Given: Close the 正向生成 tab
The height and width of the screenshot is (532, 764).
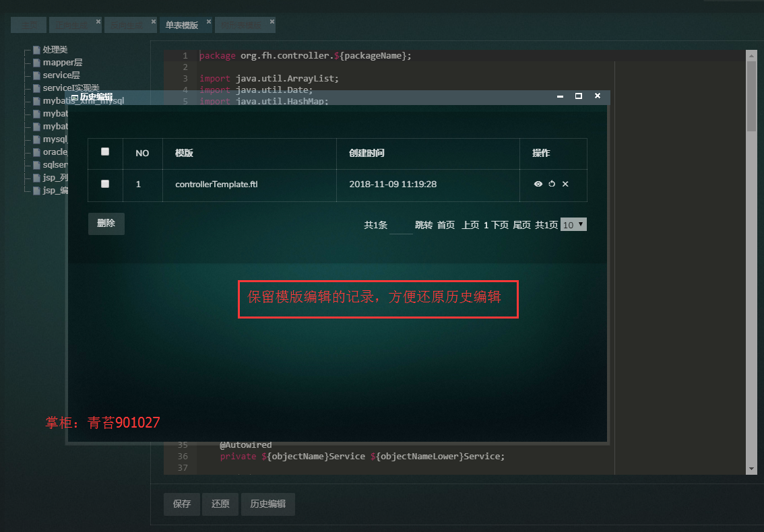Looking at the screenshot, I should (98, 22).
